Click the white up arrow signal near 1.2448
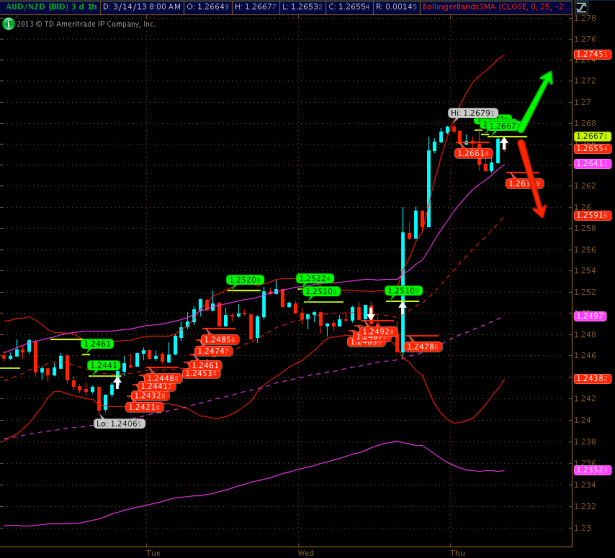 point(117,381)
